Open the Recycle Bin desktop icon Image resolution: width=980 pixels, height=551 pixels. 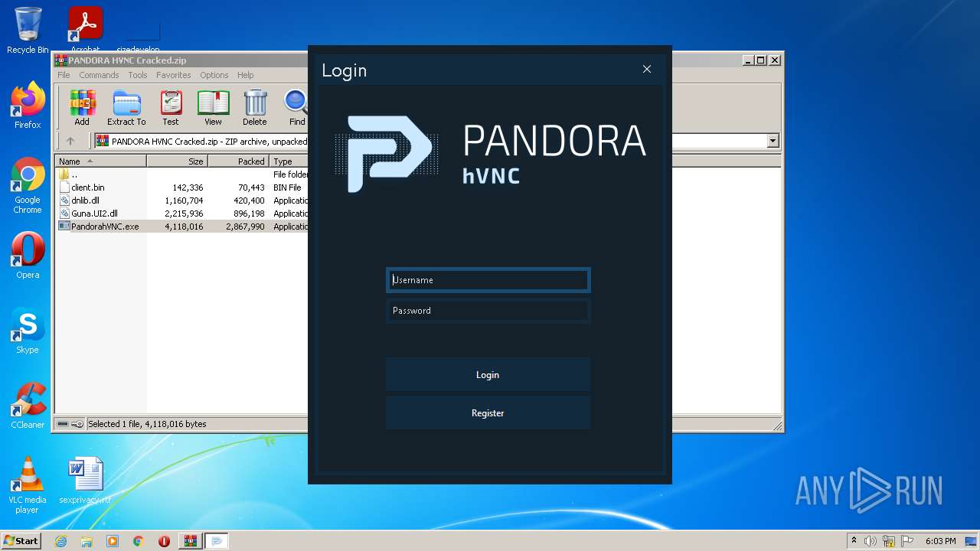pos(28,31)
